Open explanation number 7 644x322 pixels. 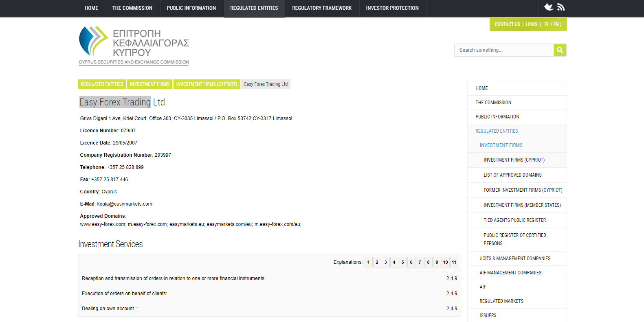(x=420, y=262)
